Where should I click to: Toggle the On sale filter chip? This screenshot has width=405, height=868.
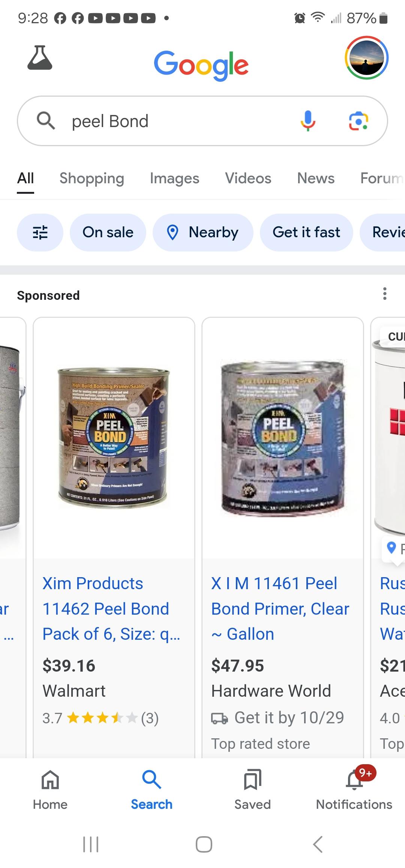(x=108, y=232)
